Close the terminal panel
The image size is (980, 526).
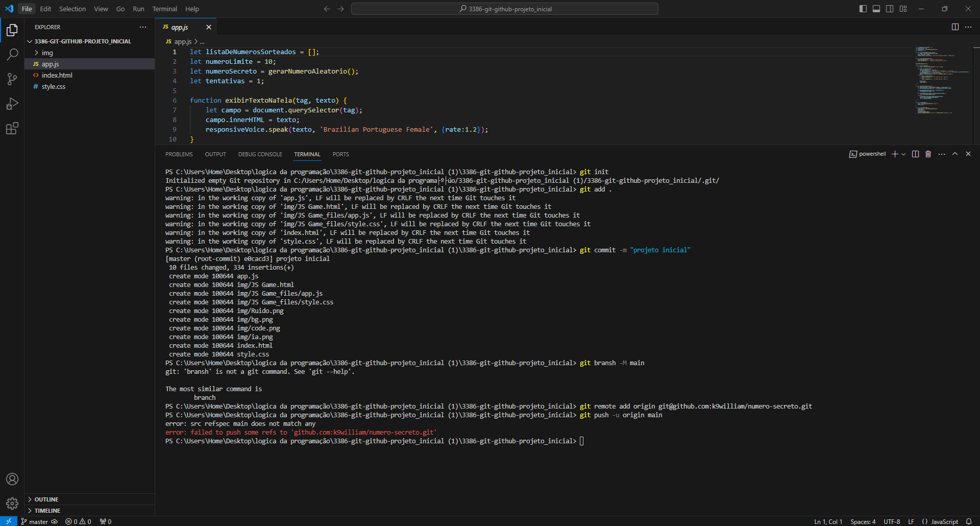click(x=968, y=154)
